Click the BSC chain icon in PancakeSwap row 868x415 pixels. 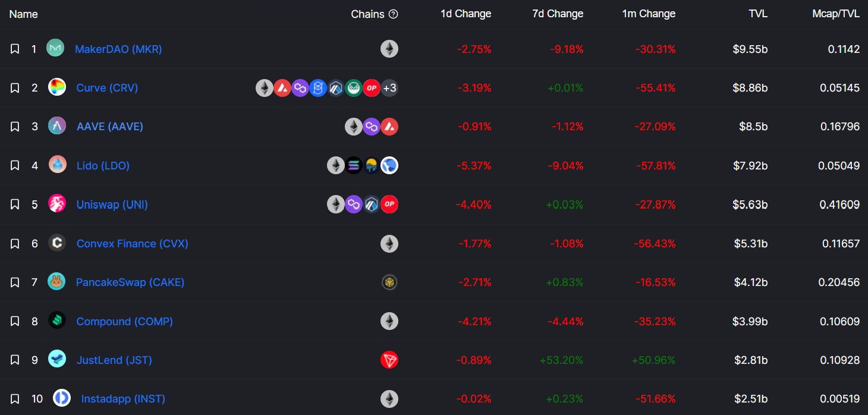coord(389,282)
